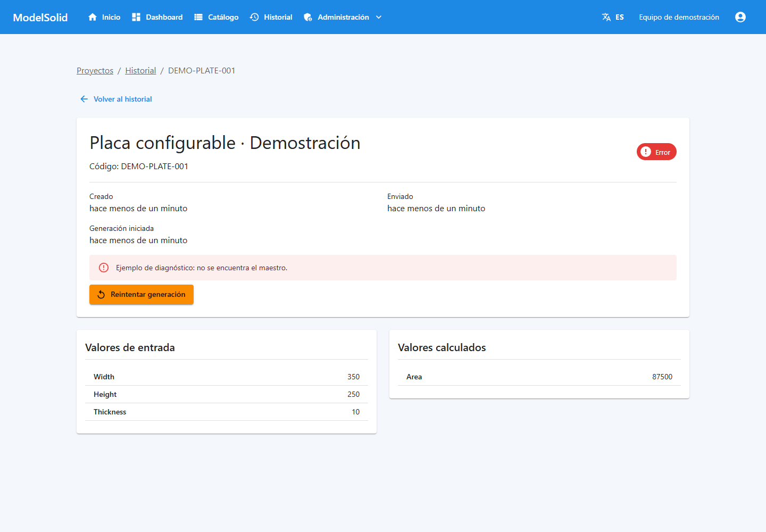Click the Height value 250

(354, 394)
